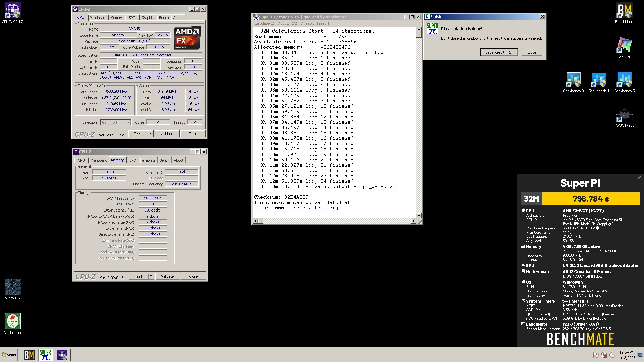Close the BenchMate Super PI result overlay
This screenshot has height=362, width=644.
tap(639, 177)
